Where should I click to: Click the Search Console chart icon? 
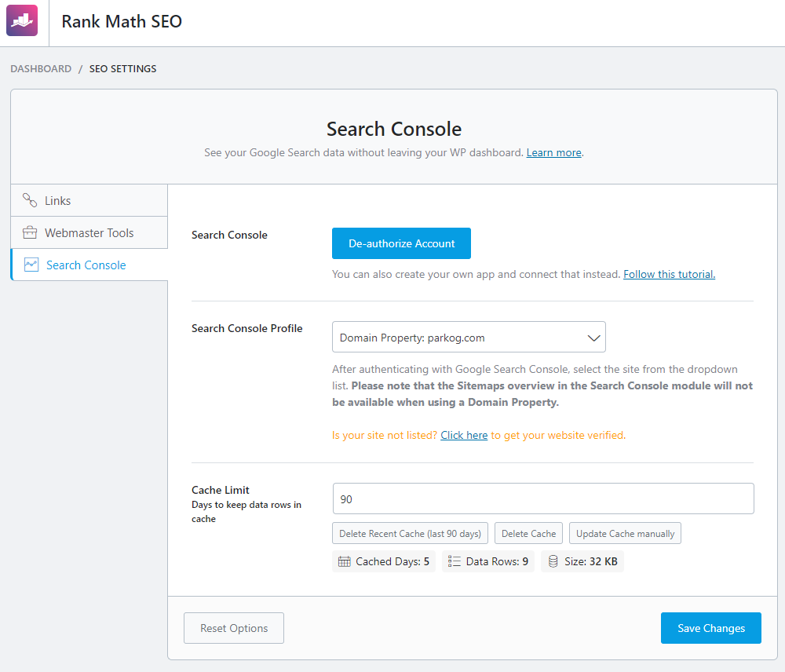[x=31, y=265]
